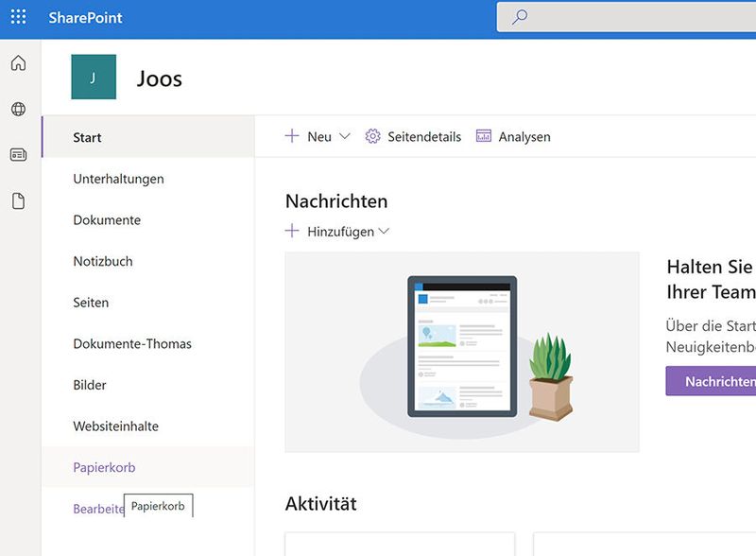Open the SharePoint app launcher grid
The image size is (756, 556).
pos(17,17)
